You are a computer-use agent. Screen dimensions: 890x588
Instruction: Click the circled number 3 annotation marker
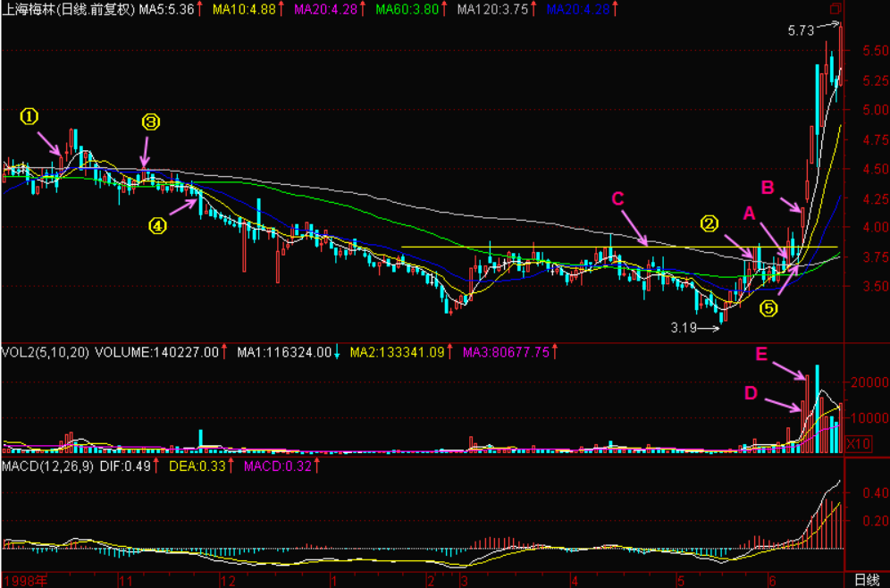[151, 122]
